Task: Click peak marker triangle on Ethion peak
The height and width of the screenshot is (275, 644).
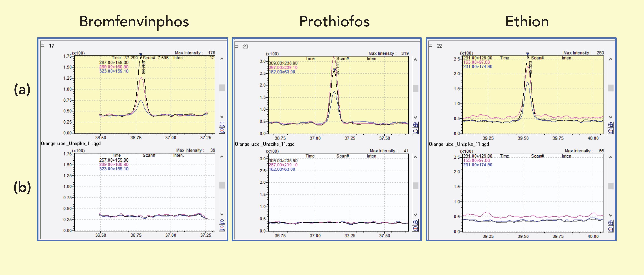Action: pos(528,54)
